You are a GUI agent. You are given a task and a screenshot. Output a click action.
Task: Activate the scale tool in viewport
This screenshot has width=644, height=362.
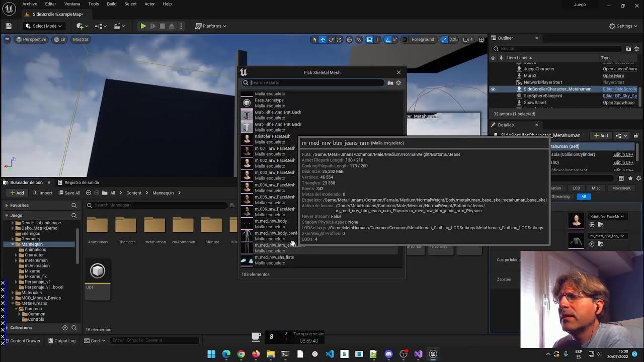339,39
